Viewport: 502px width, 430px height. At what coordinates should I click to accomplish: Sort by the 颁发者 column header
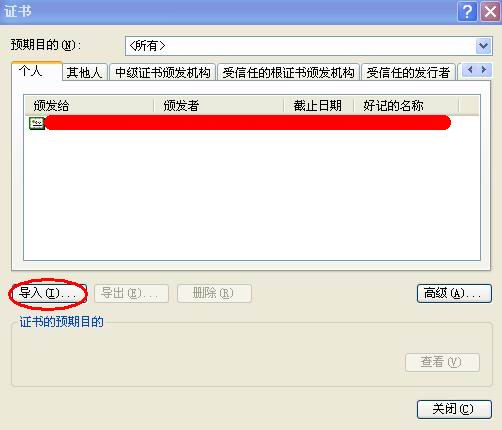[218, 106]
